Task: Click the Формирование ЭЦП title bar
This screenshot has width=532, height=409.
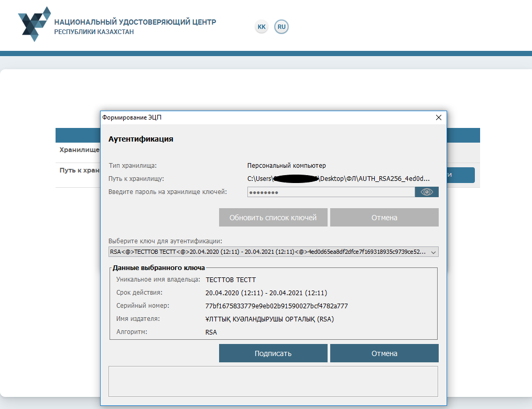Action: tap(262, 118)
